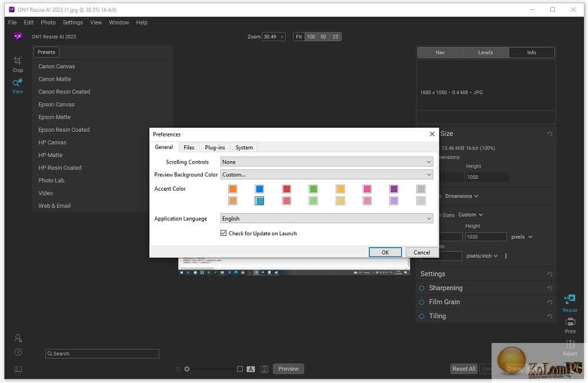Open the Application Language dropdown
This screenshot has height=383, width=588.
pos(326,218)
